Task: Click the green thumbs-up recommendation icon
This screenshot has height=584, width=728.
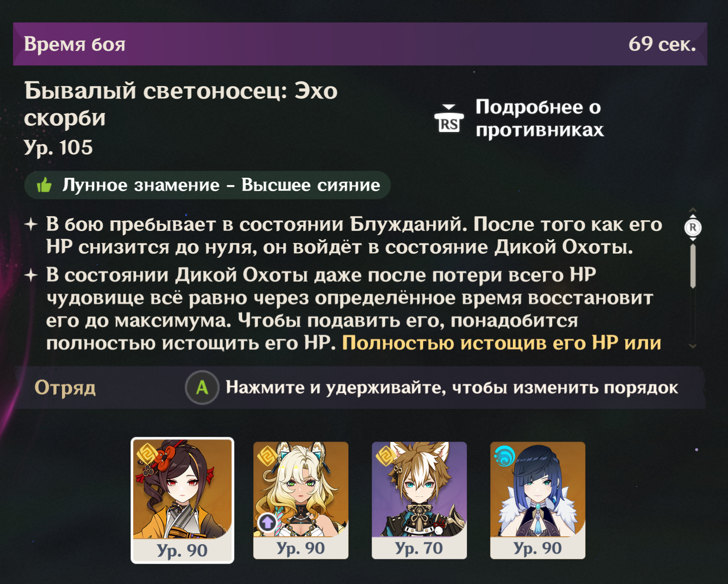Action: [44, 185]
